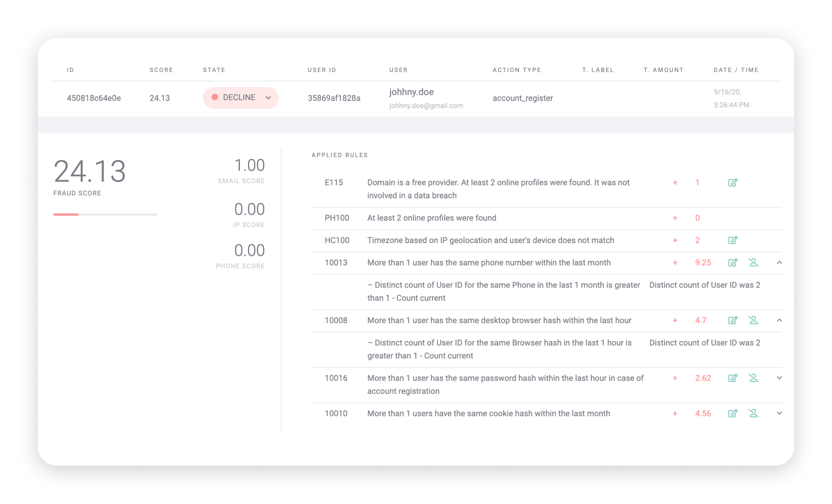Edit rule E115 with pencil icon
Screen dimensions: 832x504
732,183
